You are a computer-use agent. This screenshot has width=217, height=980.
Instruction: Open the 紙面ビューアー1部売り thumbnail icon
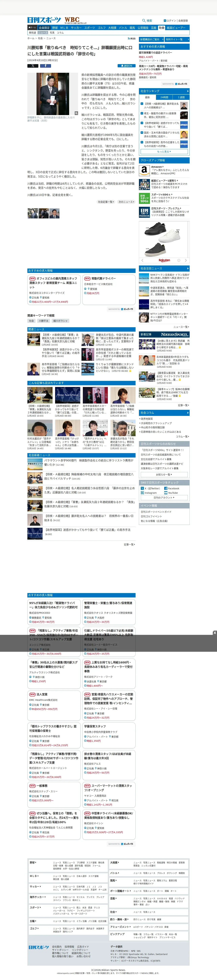pos(144,184)
